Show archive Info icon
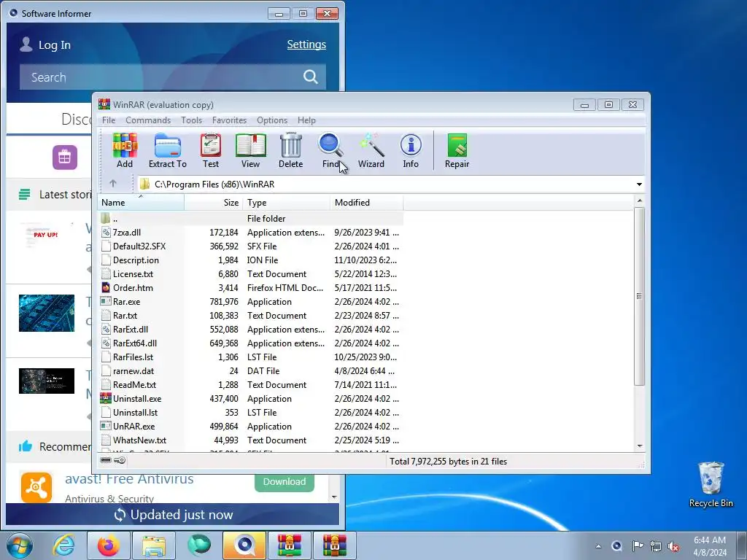 click(x=411, y=150)
